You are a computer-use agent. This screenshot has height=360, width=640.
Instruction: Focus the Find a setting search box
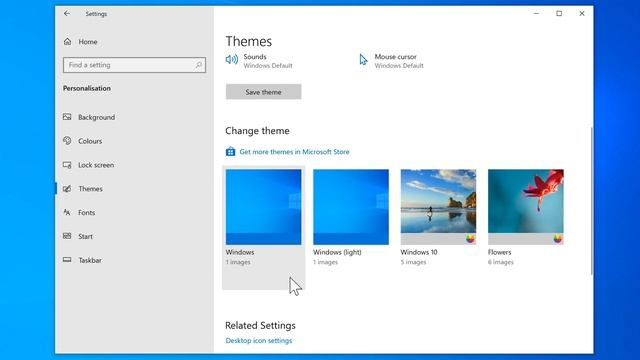tap(134, 65)
